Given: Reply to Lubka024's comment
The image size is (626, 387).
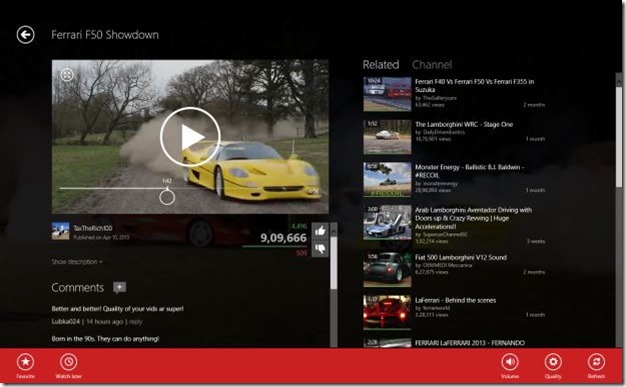Looking at the screenshot, I should 136,322.
